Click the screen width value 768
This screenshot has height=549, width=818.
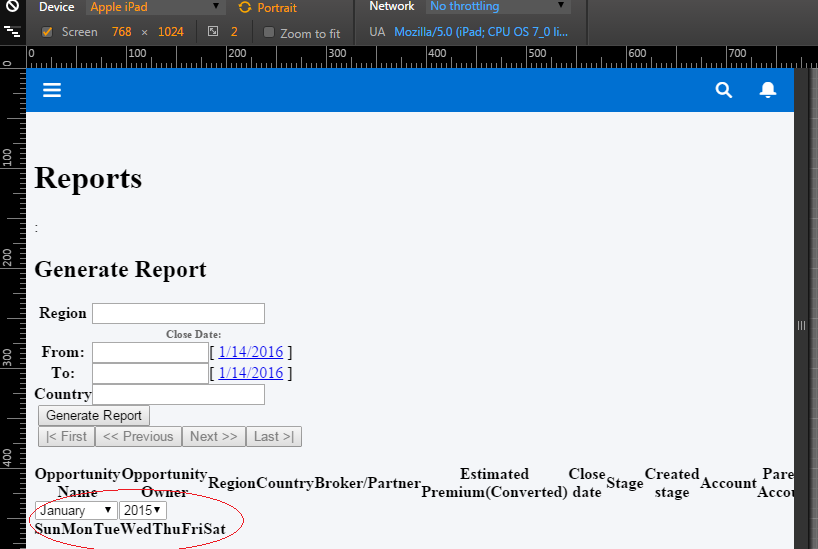[122, 32]
